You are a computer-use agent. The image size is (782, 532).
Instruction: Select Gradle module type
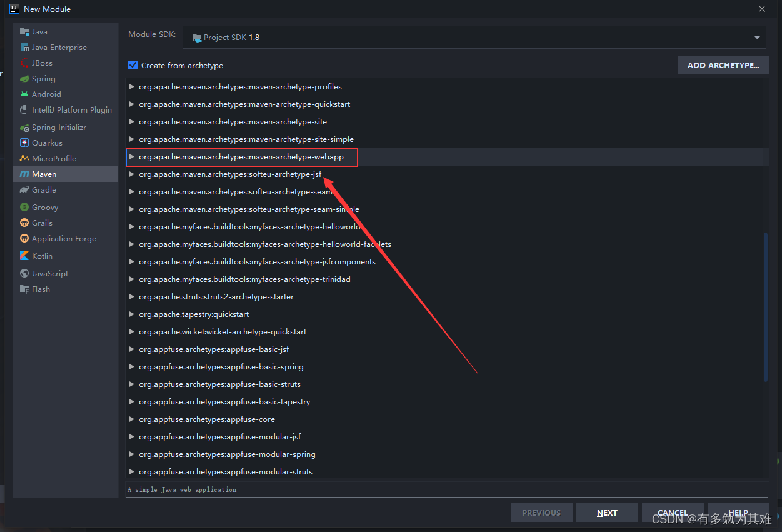[66, 190]
